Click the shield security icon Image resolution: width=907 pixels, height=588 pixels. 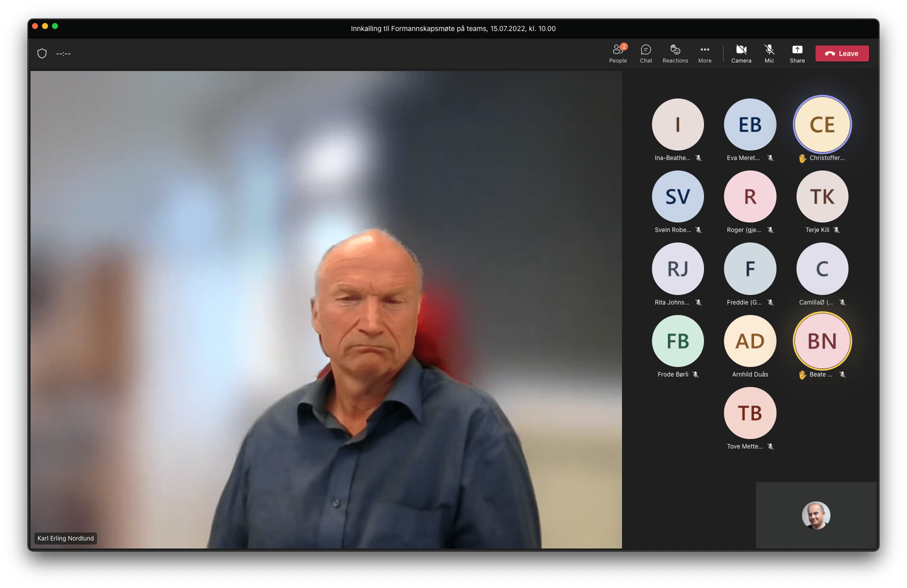42,53
